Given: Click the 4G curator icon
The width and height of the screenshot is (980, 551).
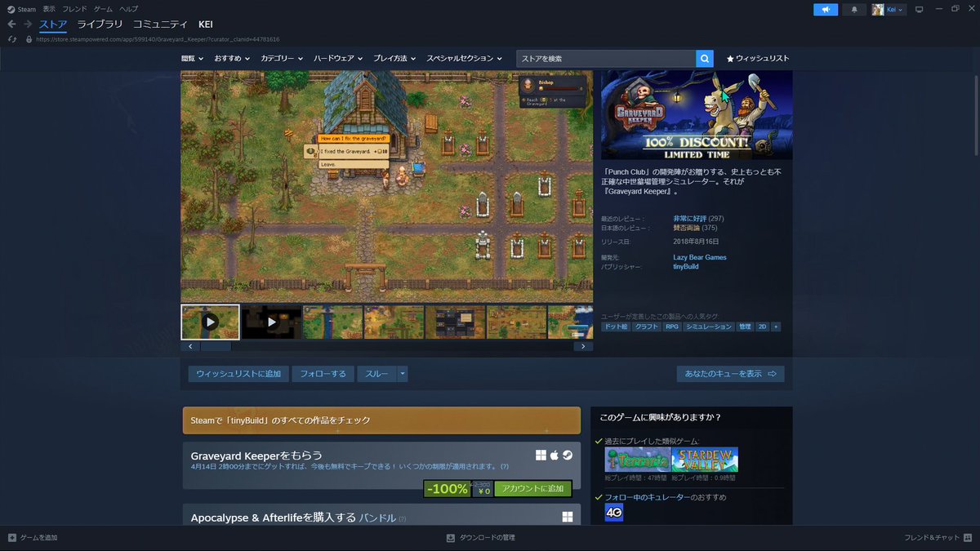Looking at the screenshot, I should point(614,513).
